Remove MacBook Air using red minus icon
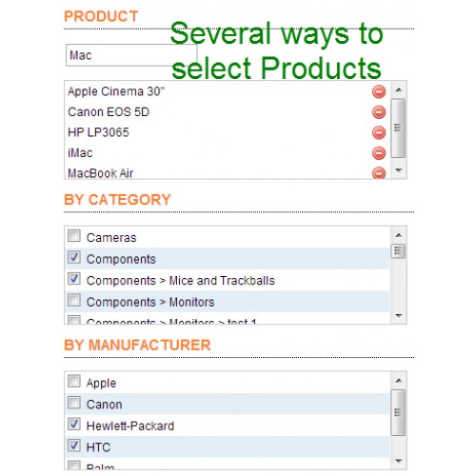Screen dimensions: 476x476 click(379, 172)
